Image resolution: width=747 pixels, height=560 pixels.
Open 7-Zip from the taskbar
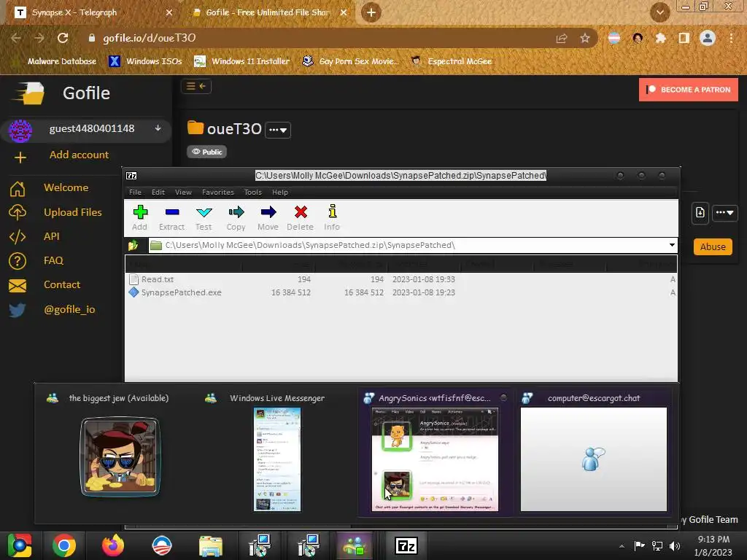point(406,545)
